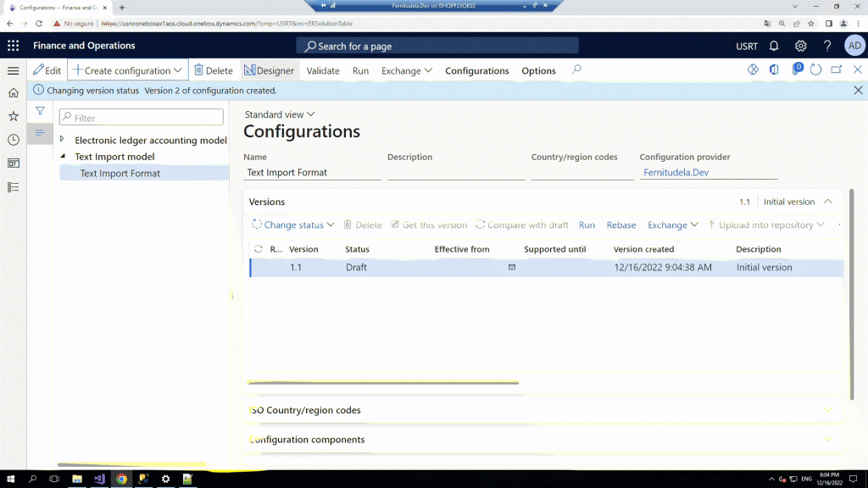This screenshot has height=488, width=868.
Task: Collapse the Versions section
Action: (x=828, y=202)
